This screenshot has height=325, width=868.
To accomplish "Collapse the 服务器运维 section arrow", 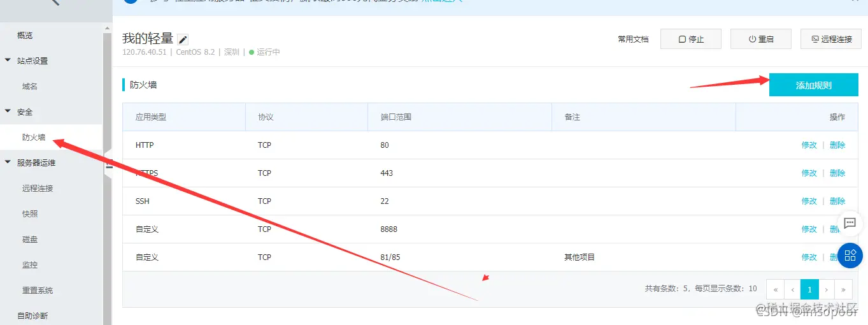I will click(8, 162).
